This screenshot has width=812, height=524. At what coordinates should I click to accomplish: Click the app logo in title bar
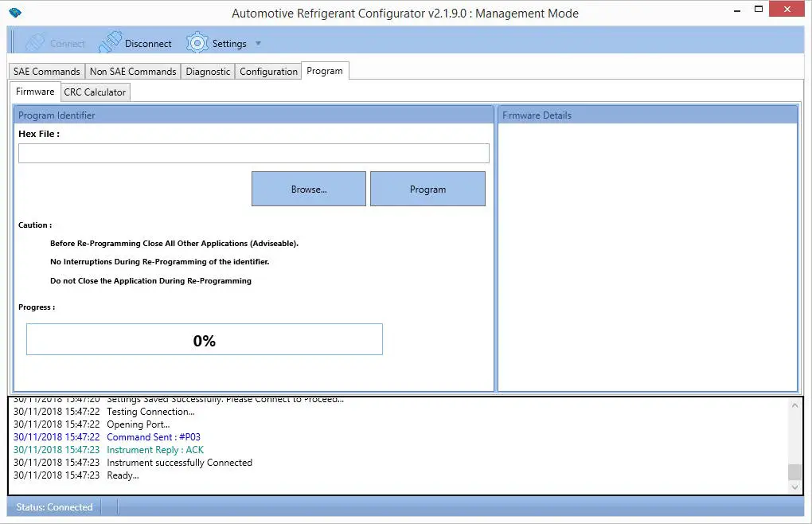(x=16, y=14)
